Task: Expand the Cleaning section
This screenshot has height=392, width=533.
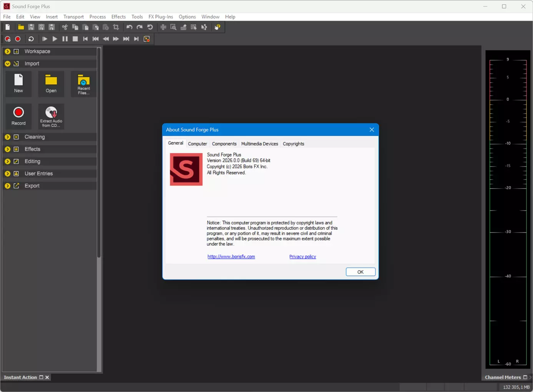Action: click(7, 137)
